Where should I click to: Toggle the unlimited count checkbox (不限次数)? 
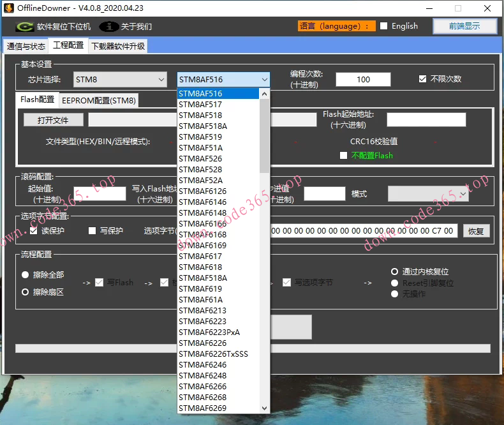(422, 79)
